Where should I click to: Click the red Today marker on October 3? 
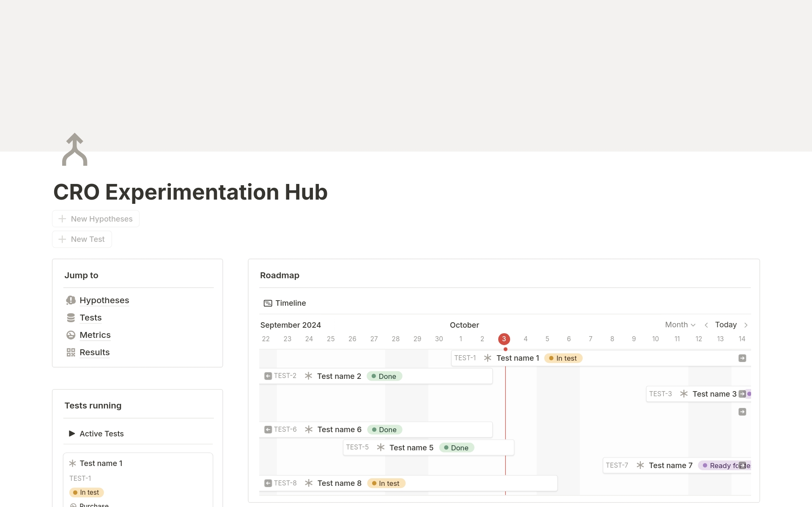click(504, 339)
